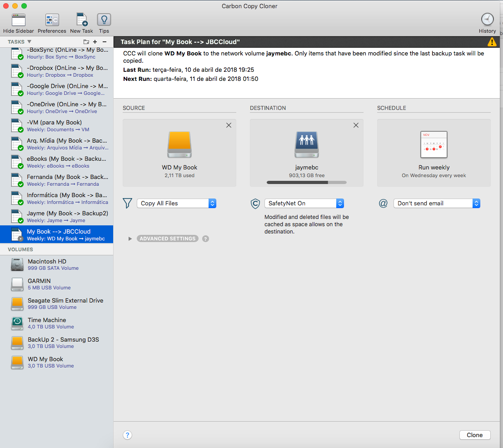Viewport: 503px width, 448px height.
Task: Click the Hide Sidebar toolbar icon
Action: click(18, 20)
